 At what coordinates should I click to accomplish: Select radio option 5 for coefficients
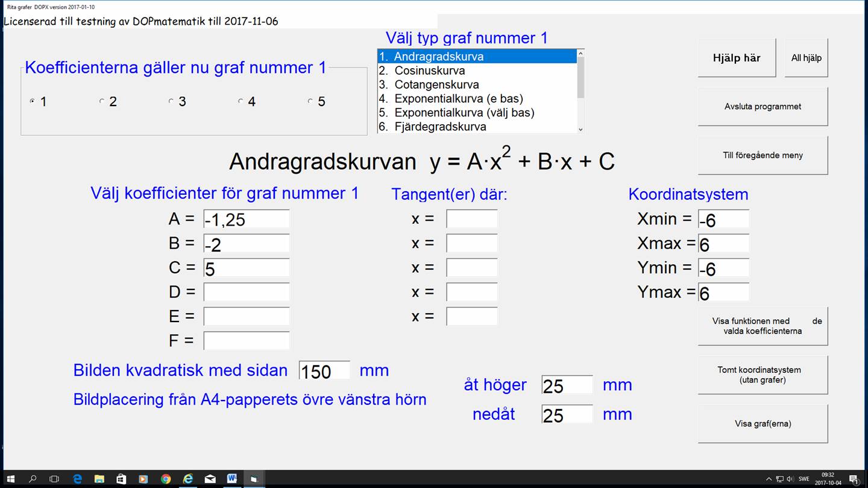(310, 101)
